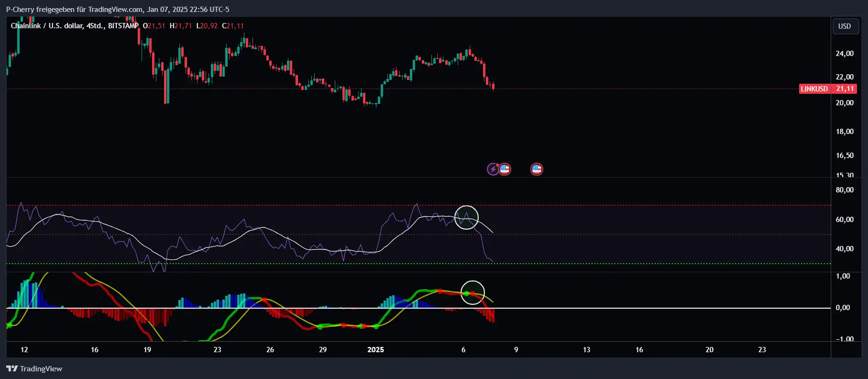This screenshot has height=379, width=868.
Task: Select the red dotted RSI upper band
Action: click(418, 205)
